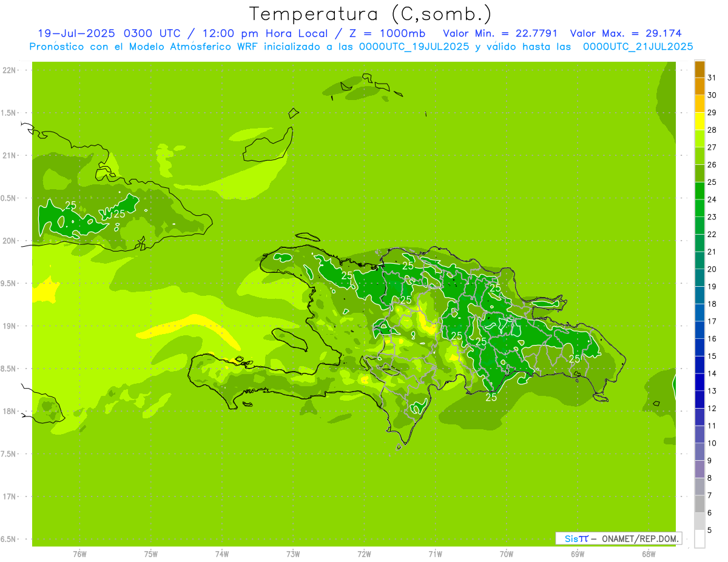This screenshot has width=728, height=562.
Task: Click the legend value 17
Action: point(712,321)
